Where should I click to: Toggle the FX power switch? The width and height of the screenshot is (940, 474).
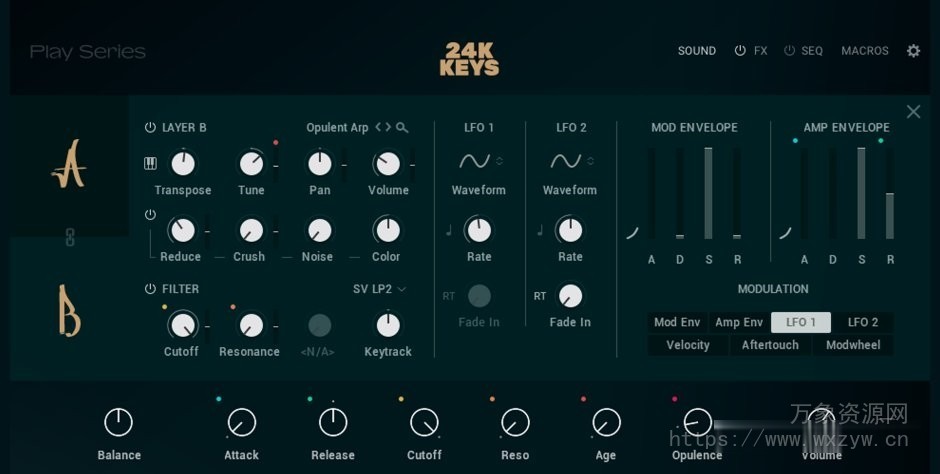[740, 51]
